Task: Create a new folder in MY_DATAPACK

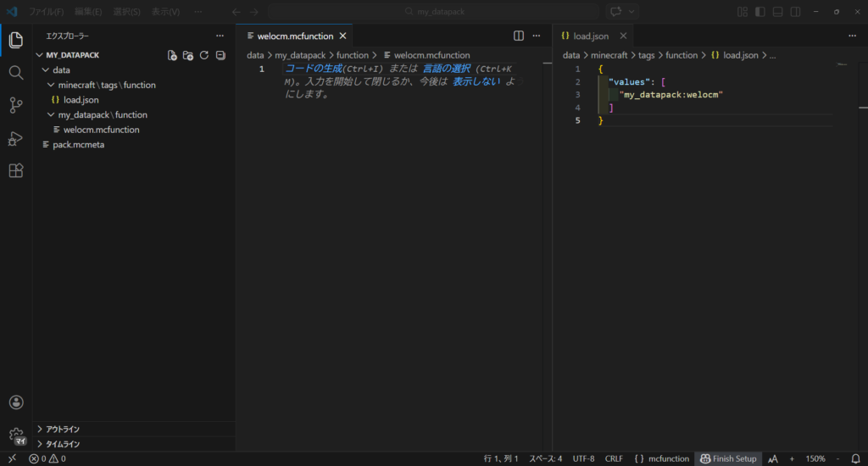Action: click(188, 55)
